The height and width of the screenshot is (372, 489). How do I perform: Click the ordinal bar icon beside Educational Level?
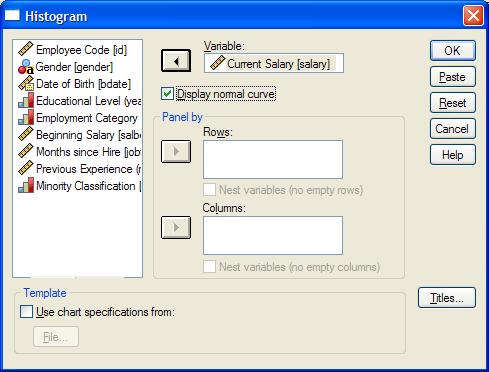pyautogui.click(x=26, y=100)
